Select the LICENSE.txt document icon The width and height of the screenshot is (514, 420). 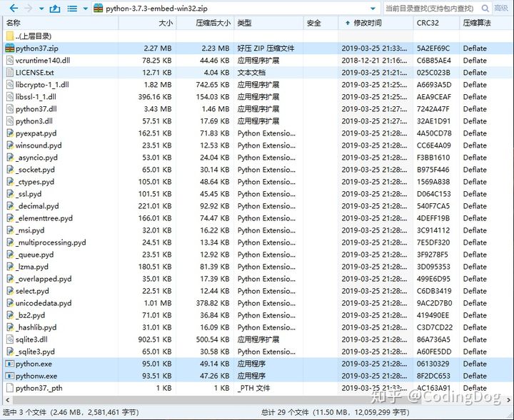pos(10,72)
